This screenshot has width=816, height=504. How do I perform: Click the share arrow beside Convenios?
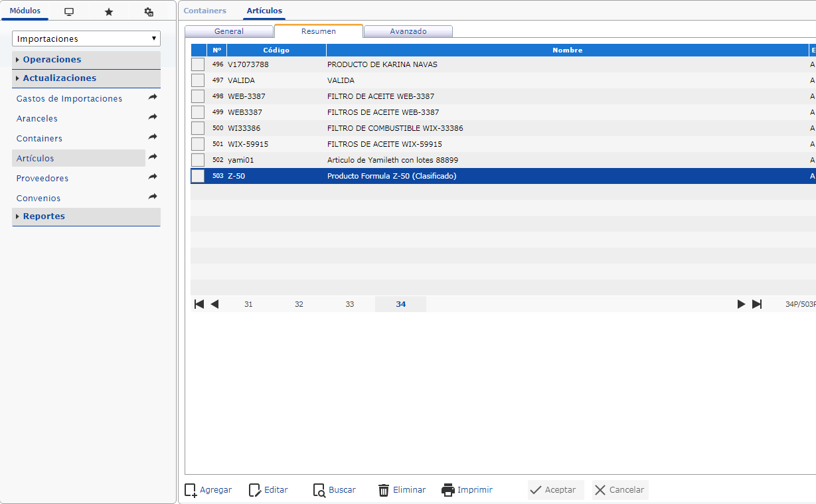153,197
